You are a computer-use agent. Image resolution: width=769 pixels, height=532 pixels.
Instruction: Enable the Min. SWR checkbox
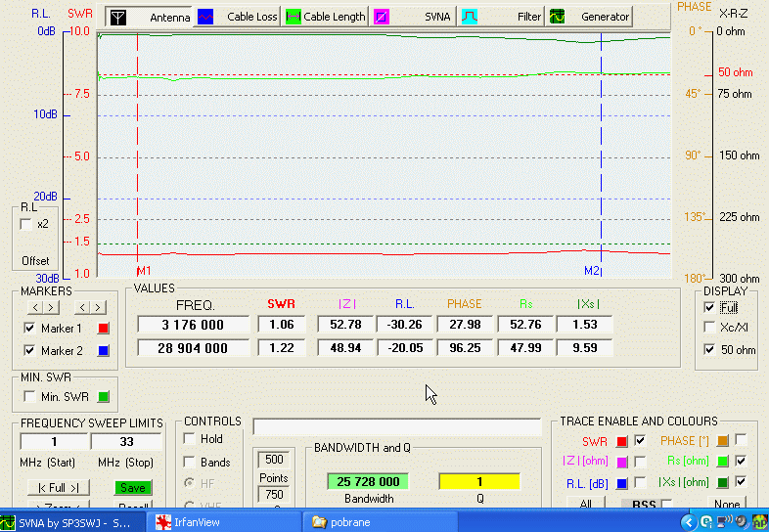click(x=27, y=396)
